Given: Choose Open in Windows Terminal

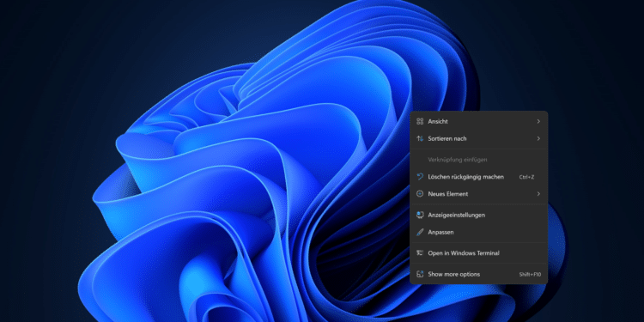Looking at the screenshot, I should 479,253.
